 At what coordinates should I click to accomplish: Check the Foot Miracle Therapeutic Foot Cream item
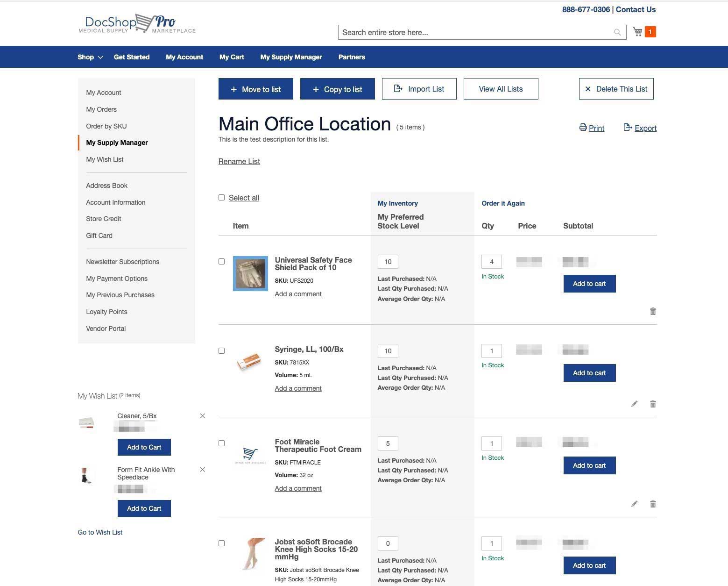coord(221,443)
